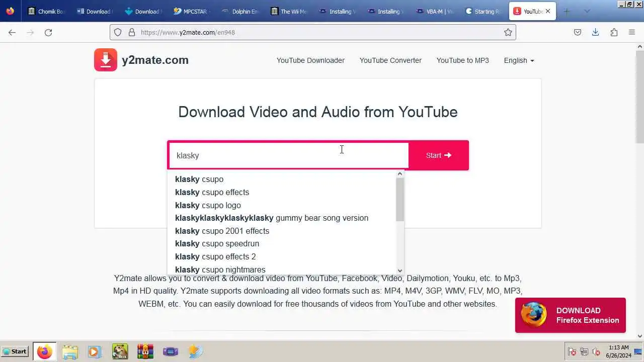Focus the search field containing klasky

click(289, 155)
